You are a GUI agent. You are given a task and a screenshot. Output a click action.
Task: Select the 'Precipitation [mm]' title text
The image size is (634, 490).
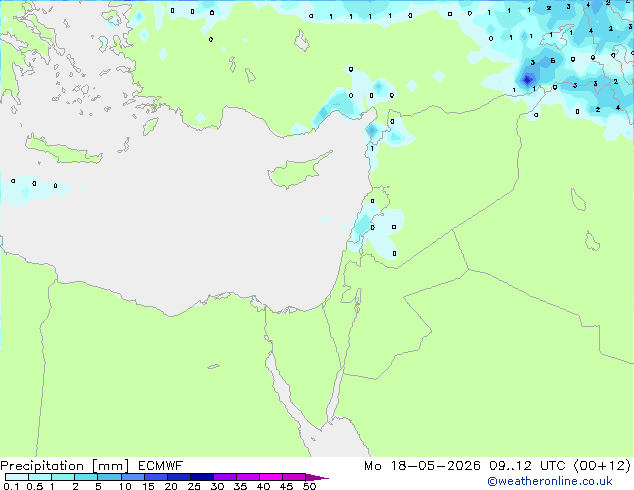(65, 466)
